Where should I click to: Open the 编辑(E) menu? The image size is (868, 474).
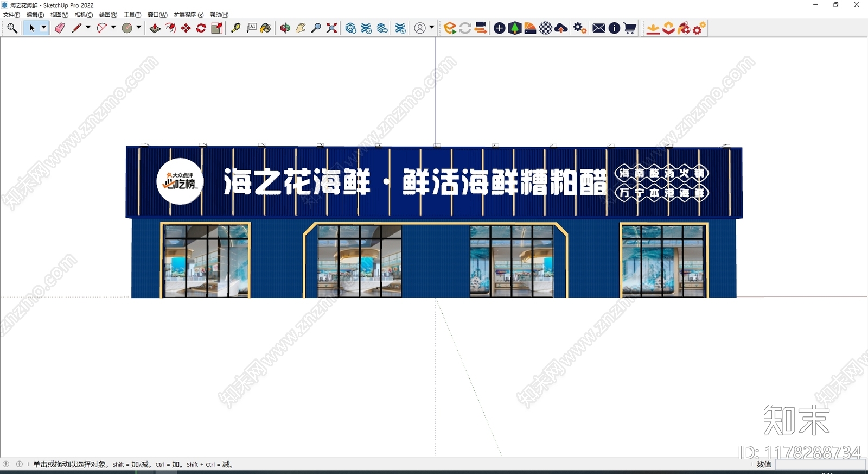pos(35,15)
